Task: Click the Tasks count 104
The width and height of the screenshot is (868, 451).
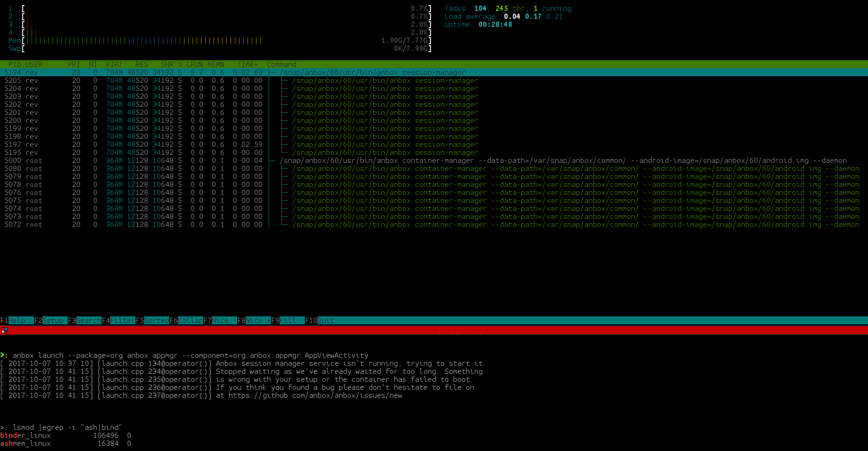Action: click(480, 8)
